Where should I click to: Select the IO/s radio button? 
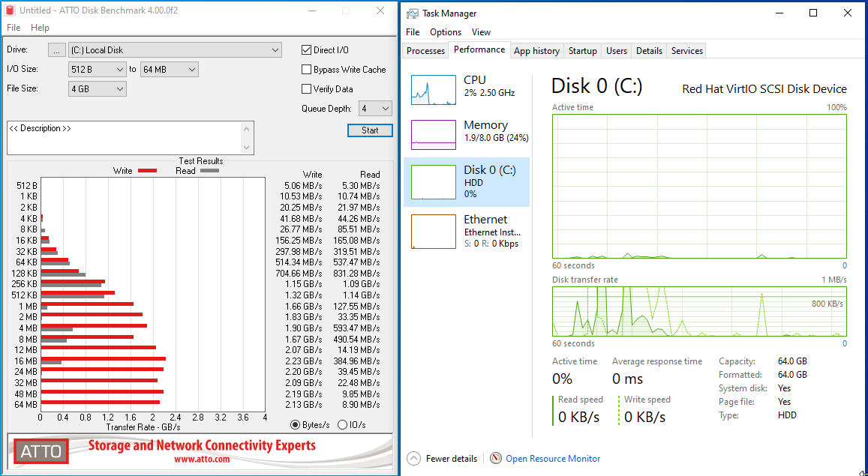(342, 424)
